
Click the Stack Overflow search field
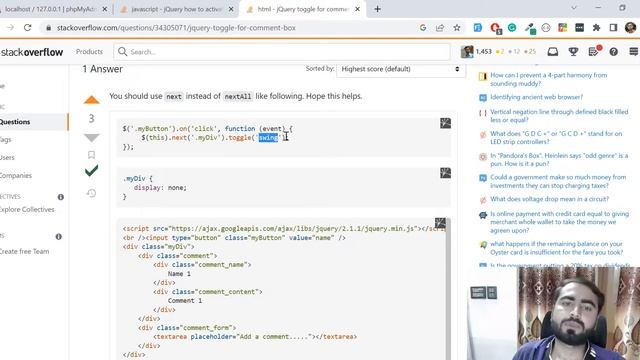(x=282, y=52)
